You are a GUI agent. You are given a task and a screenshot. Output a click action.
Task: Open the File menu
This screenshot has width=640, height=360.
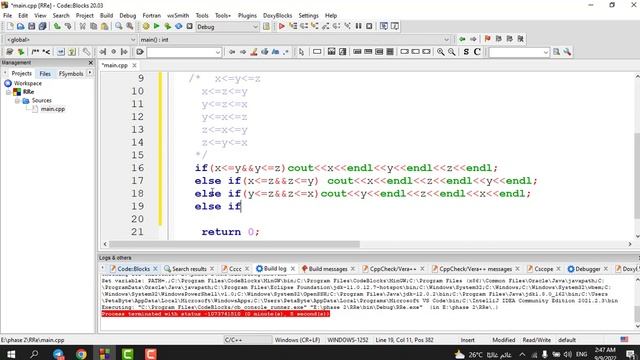click(7, 16)
